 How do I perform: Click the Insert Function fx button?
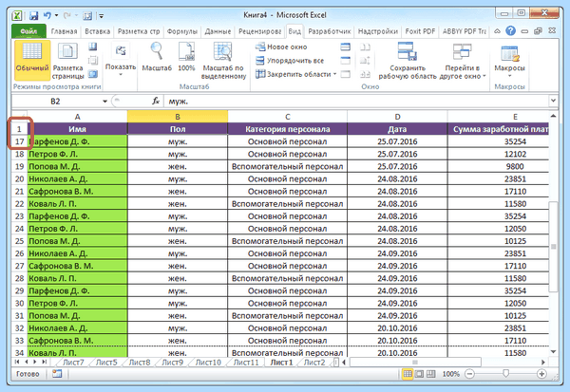pos(156,101)
